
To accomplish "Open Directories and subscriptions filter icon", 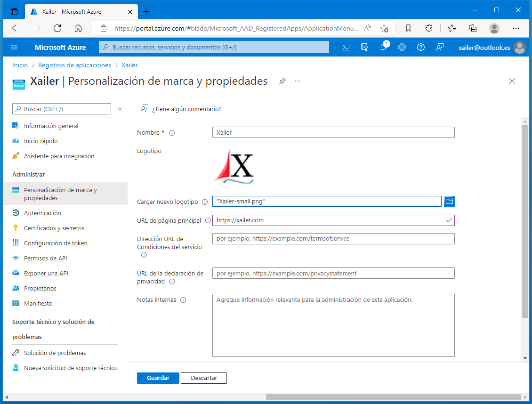I will (x=364, y=47).
